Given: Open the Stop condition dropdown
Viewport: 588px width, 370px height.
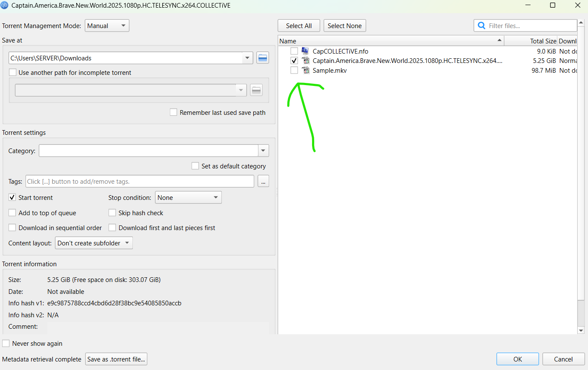Looking at the screenshot, I should (x=188, y=197).
